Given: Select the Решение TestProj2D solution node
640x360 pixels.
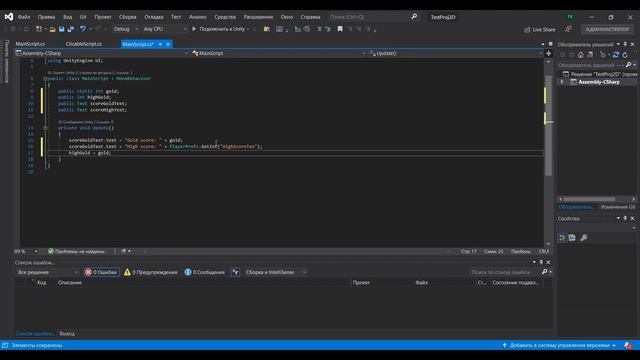Looking at the screenshot, I should pos(599,74).
